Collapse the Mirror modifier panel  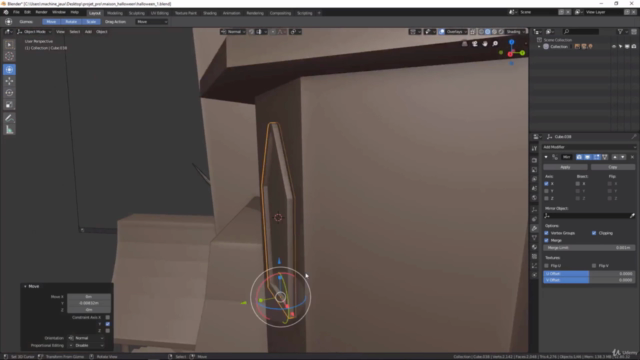pos(546,157)
